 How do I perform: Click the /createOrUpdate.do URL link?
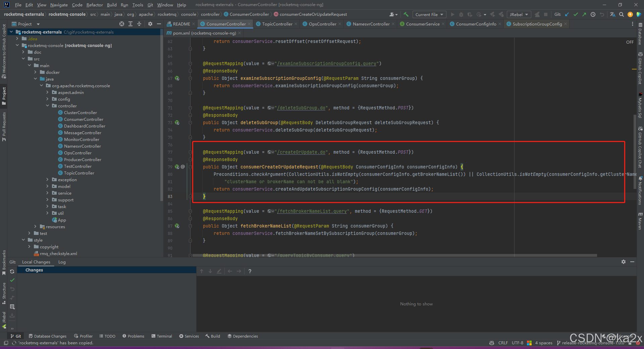(x=302, y=152)
